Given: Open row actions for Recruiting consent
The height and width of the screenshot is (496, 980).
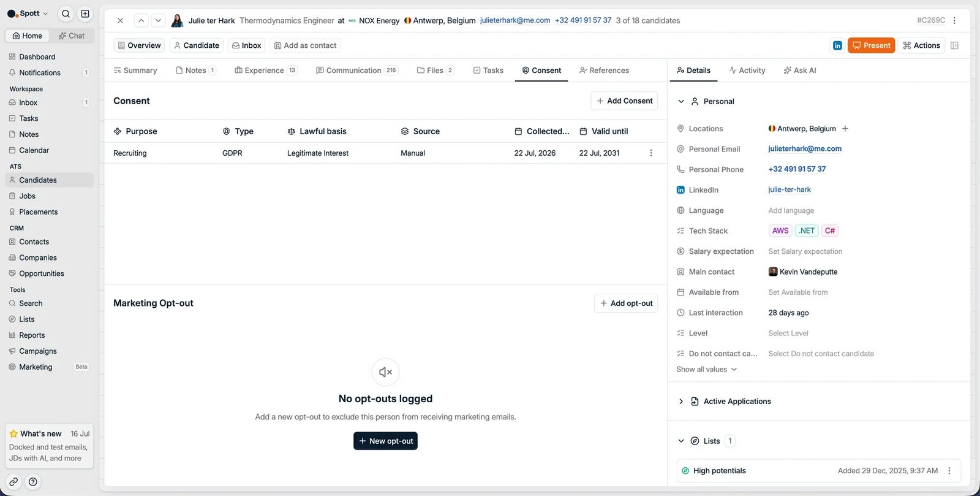Looking at the screenshot, I should [x=650, y=153].
